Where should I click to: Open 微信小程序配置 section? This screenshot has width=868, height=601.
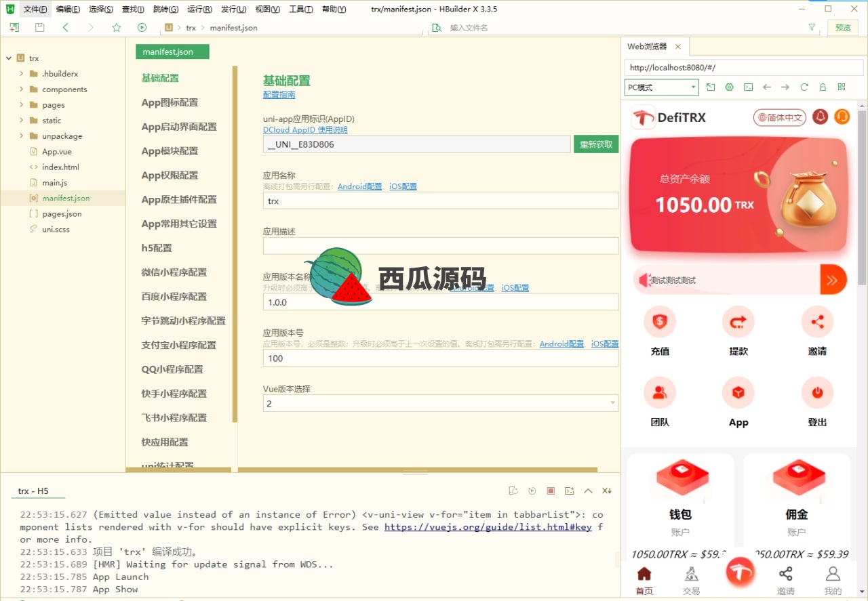[174, 272]
